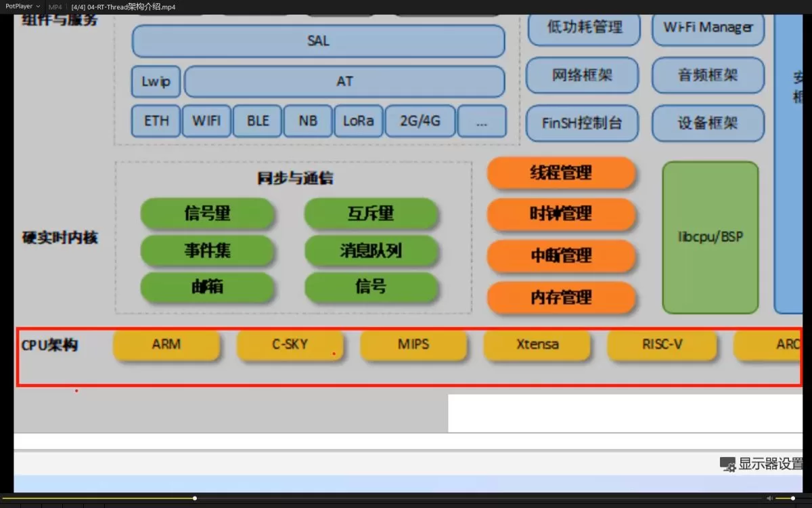This screenshot has height=508, width=812.
Task: Select the SAL layer bar
Action: tap(318, 41)
